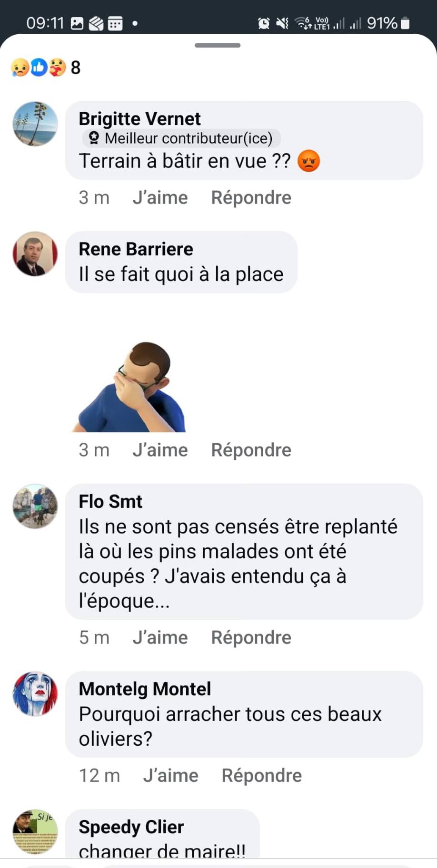Reply to Flo Smt's comment
437x868 pixels.
pos(251,637)
